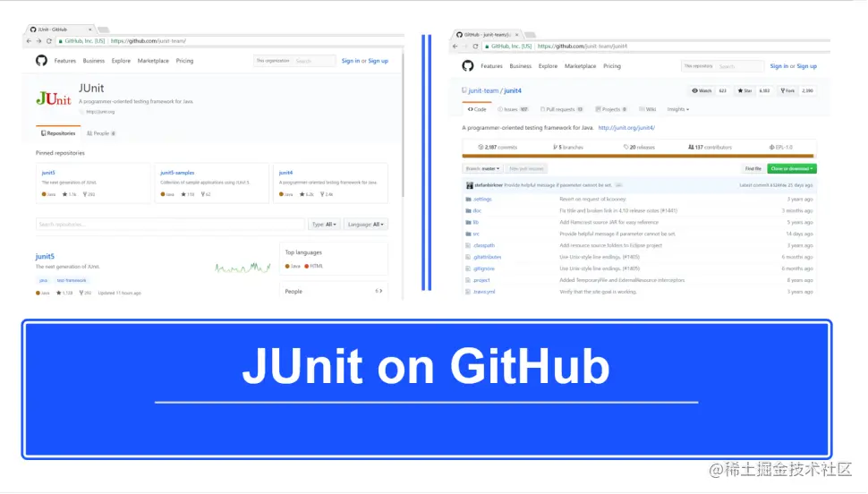Click folder icon beside src row
The height and width of the screenshot is (494, 868).
pyautogui.click(x=468, y=234)
